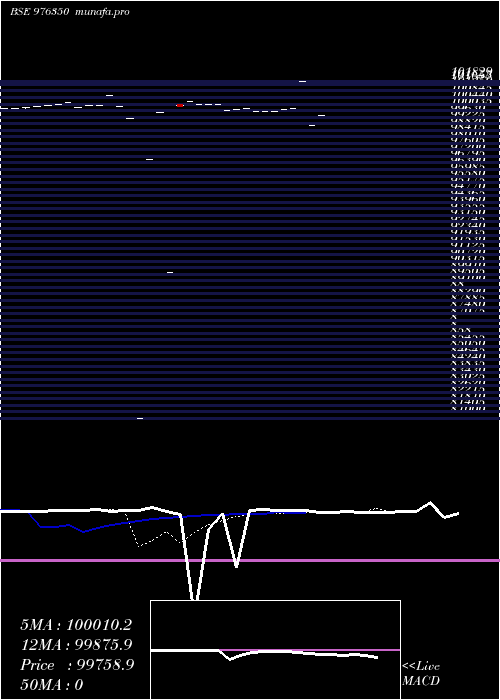The image size is (500, 700).
Task: Select the "12MA : 99875.9" readout
Action: [76, 645]
